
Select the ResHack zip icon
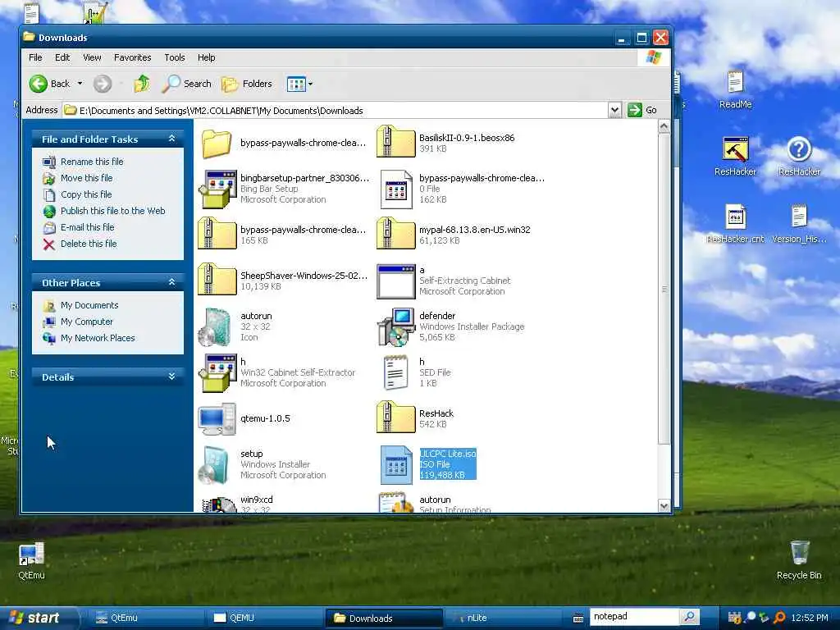395,418
